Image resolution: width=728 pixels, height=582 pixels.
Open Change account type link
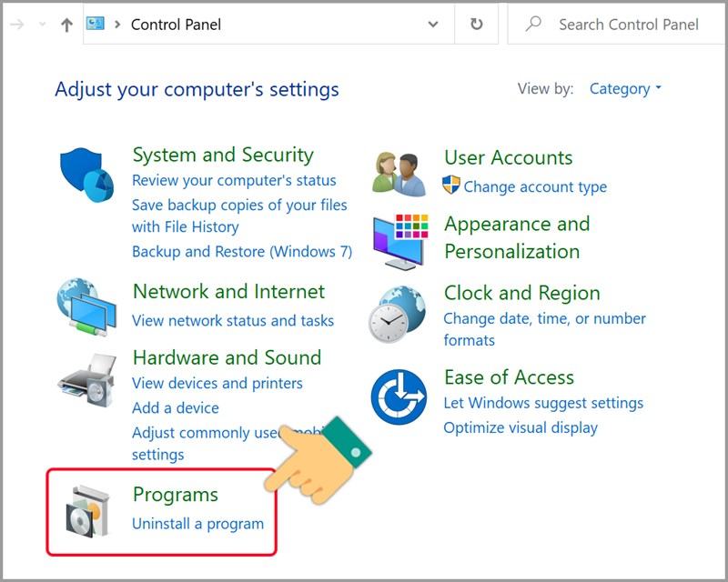point(534,186)
